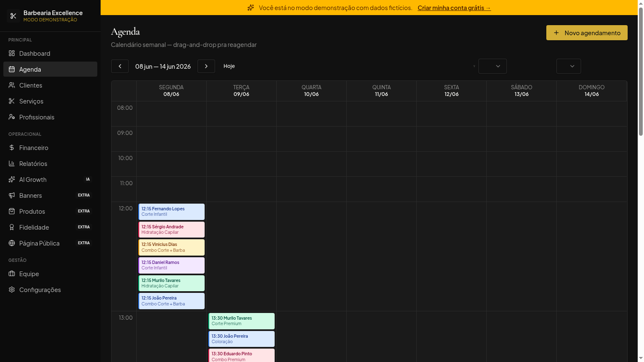Click the 12:00 time label

click(x=126, y=208)
